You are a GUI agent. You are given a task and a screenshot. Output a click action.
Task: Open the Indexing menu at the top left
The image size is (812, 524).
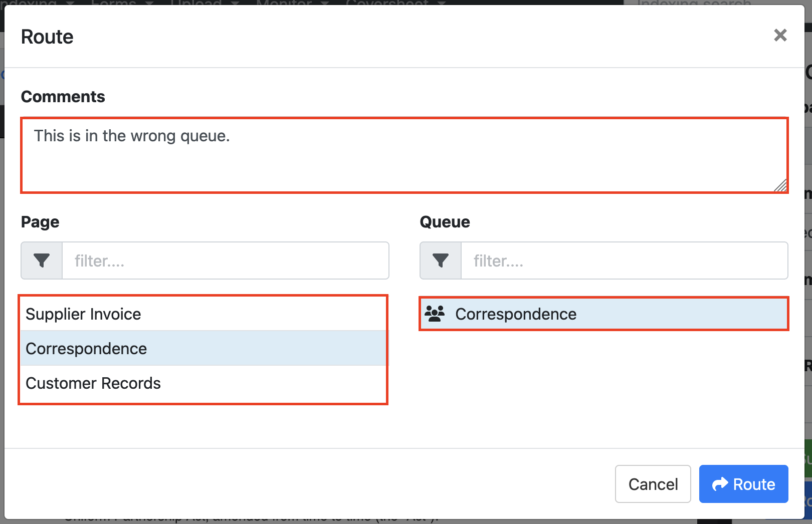click(36, 3)
